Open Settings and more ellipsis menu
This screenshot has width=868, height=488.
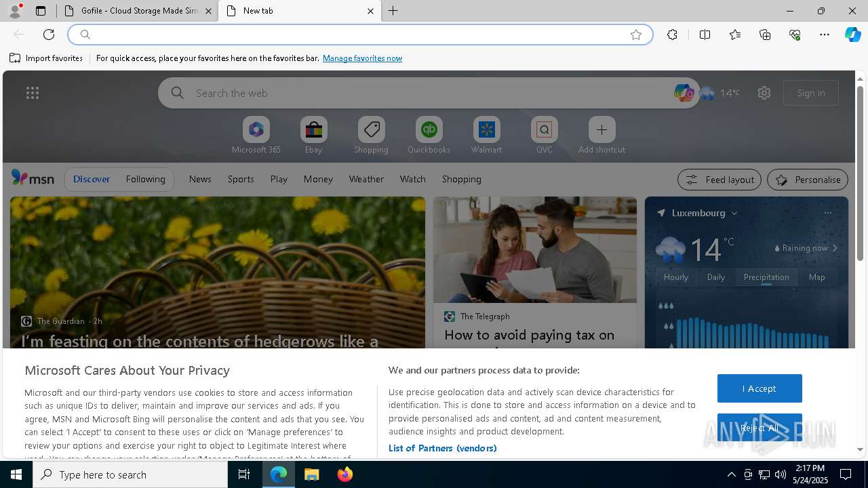point(825,35)
